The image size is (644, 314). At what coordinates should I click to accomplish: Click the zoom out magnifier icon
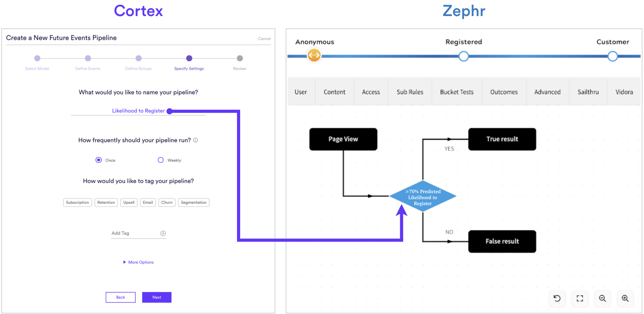click(x=603, y=298)
